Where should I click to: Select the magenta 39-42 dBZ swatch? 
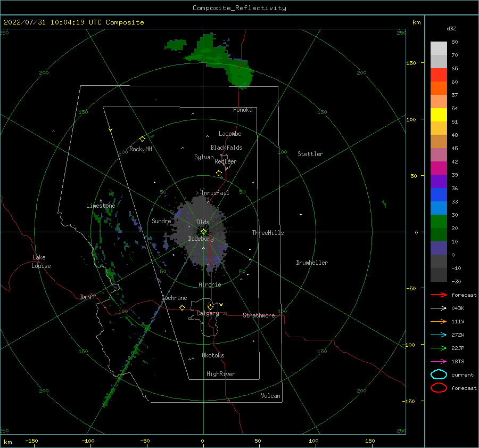439,168
